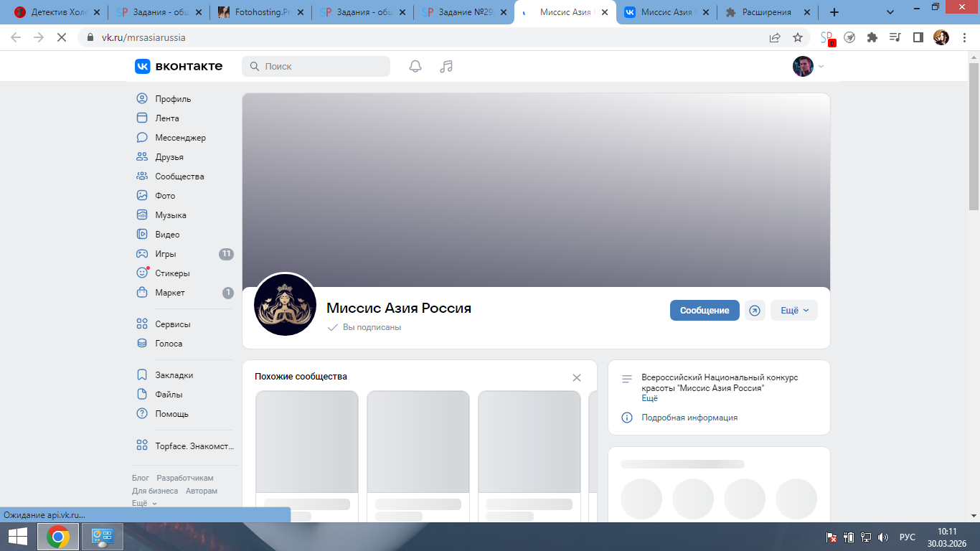Viewport: 980px width, 551px height.
Task: Click the VKontakte logo in header
Action: click(x=179, y=66)
